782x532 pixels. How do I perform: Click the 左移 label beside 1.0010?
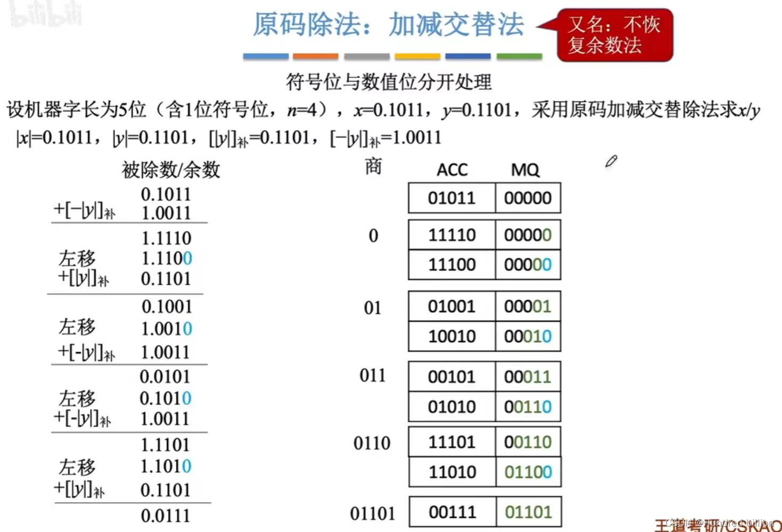point(77,327)
